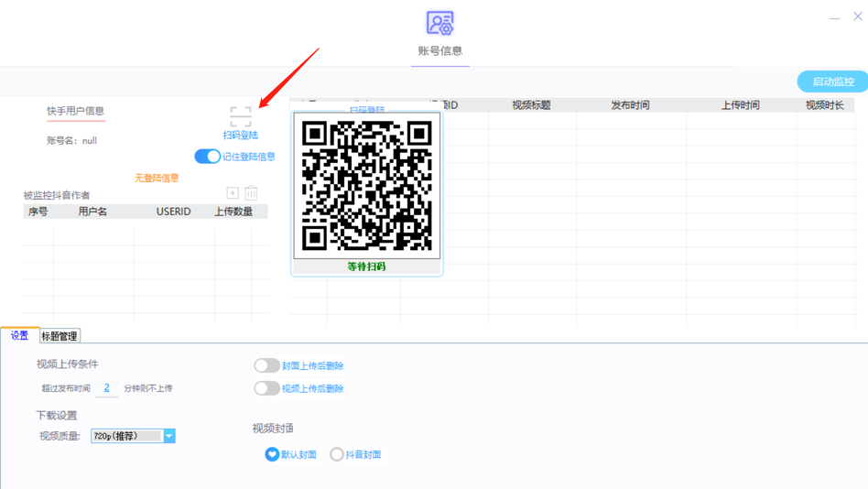Click the 账号名: null label

72,141
